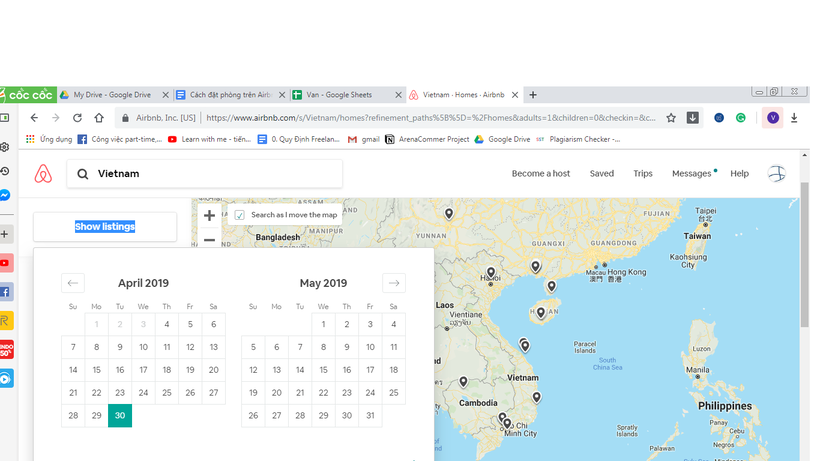Select May 1 in the calendar

click(323, 324)
